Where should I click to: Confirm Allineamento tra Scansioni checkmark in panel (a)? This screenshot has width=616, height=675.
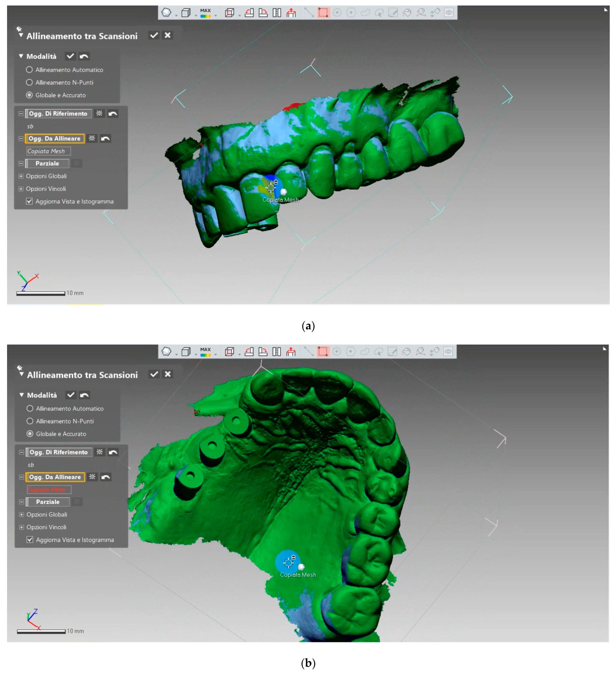[x=154, y=35]
